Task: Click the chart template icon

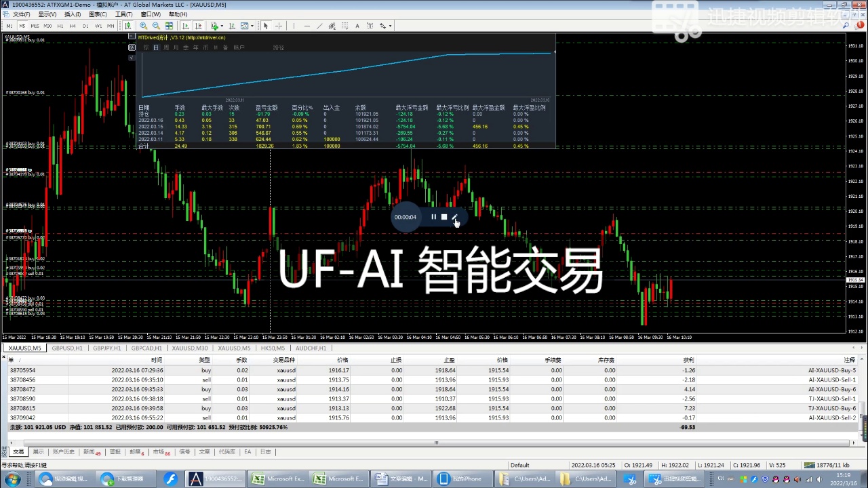Action: tap(245, 26)
